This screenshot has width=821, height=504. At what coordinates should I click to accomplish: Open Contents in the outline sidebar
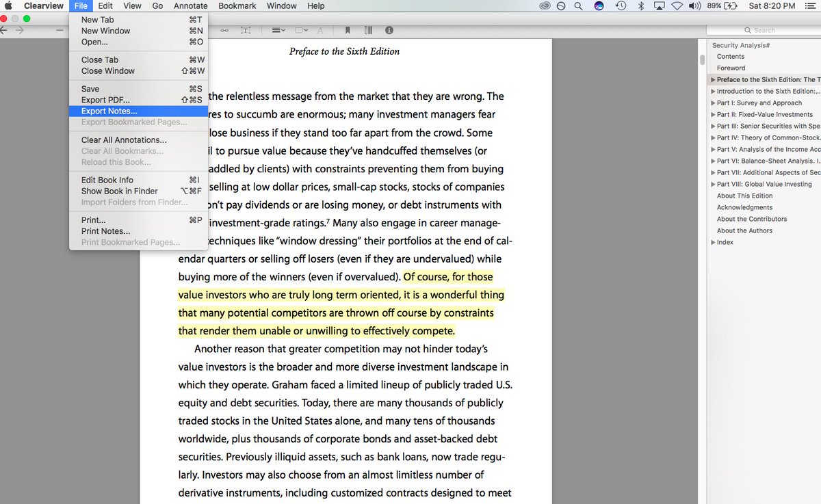pos(731,56)
